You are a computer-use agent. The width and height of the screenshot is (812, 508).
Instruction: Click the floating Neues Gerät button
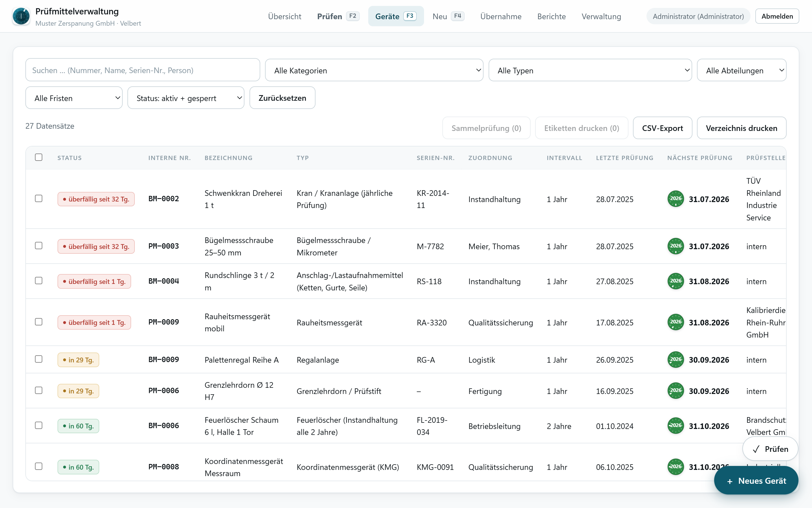756,480
